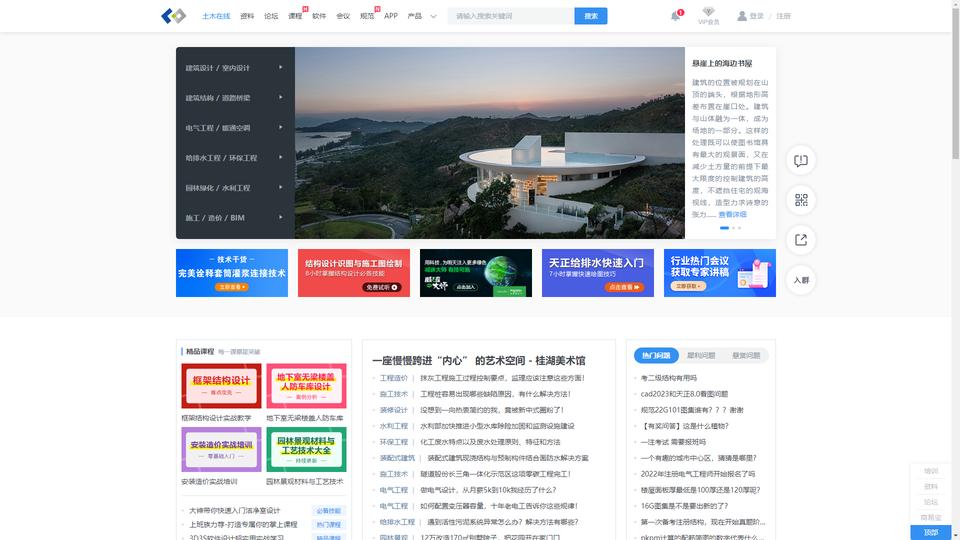Image resolution: width=960 pixels, height=540 pixels.
Task: Open 资料 nav item
Action: pos(247,16)
